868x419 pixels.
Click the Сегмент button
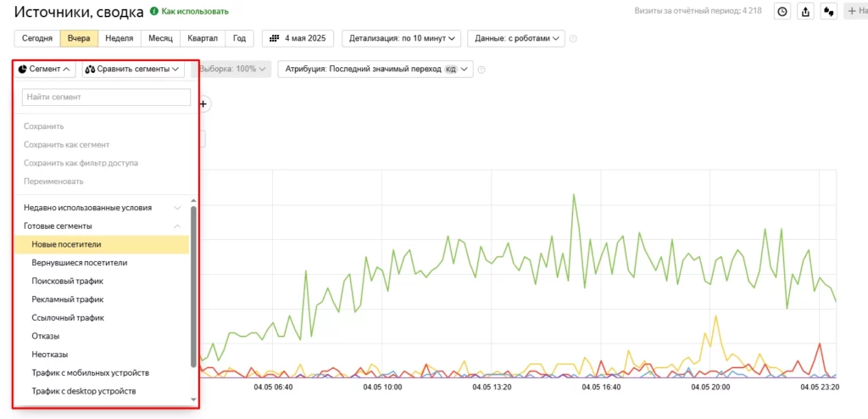[46, 69]
